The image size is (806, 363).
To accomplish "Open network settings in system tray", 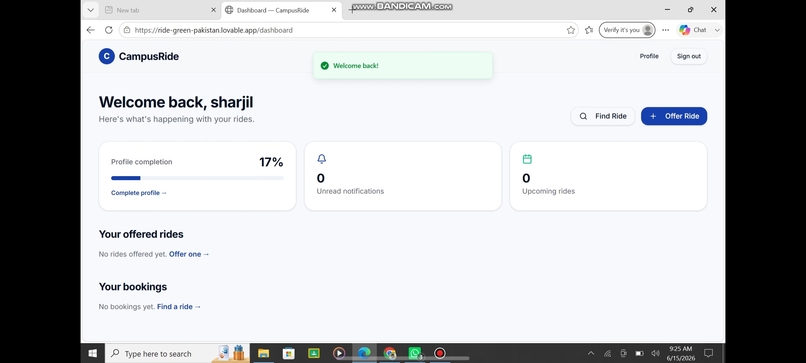I will pyautogui.click(x=607, y=353).
